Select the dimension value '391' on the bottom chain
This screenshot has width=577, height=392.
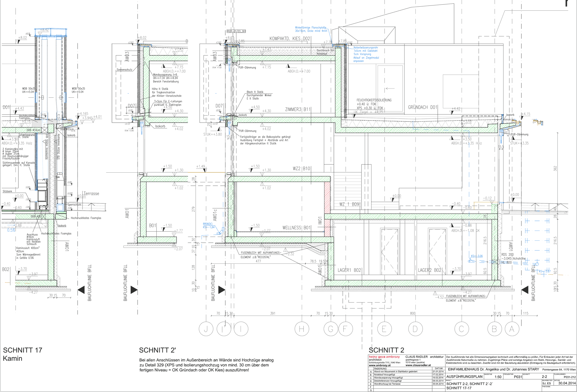point(273,313)
